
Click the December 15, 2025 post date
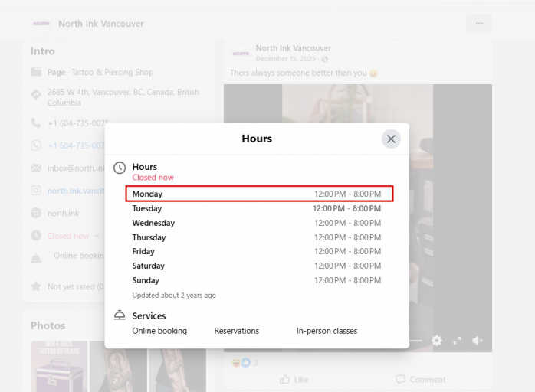[286, 59]
